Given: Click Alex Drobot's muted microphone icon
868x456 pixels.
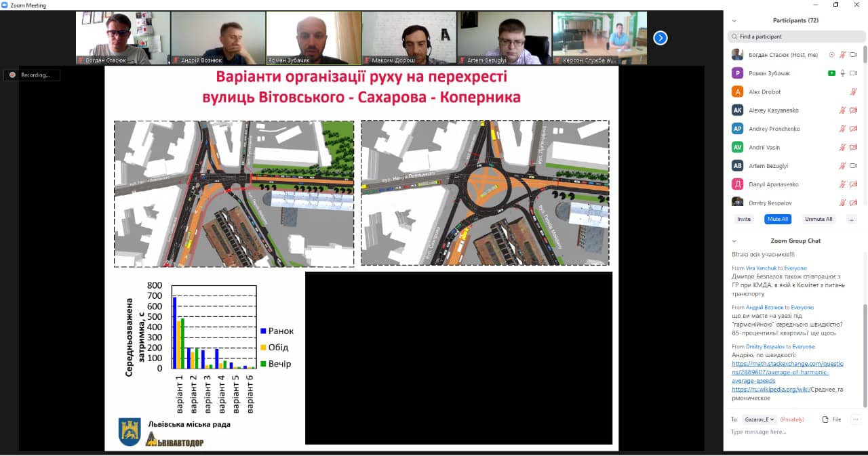Looking at the screenshot, I should coord(854,92).
